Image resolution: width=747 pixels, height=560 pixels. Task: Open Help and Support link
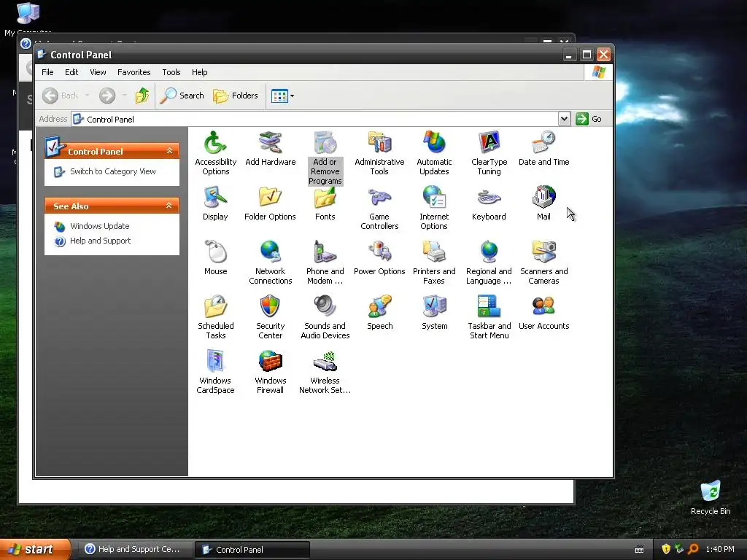click(x=100, y=241)
